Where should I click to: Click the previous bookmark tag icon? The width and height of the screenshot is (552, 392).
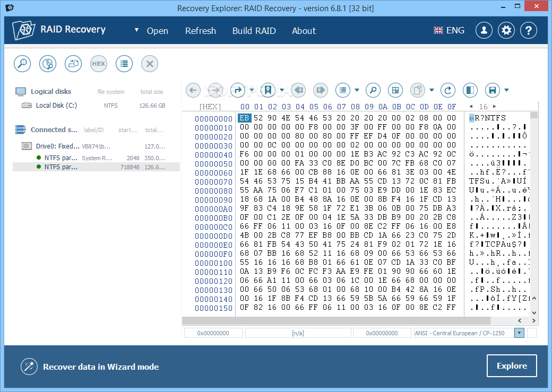click(x=298, y=90)
